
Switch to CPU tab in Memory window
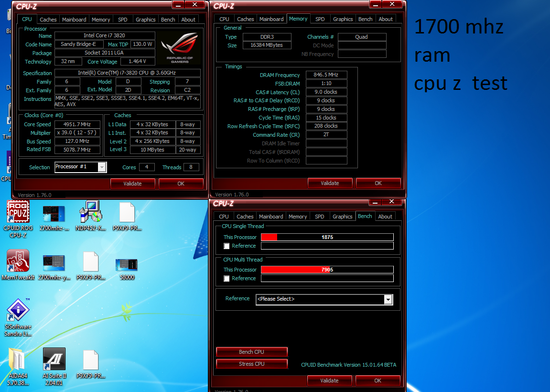[224, 19]
